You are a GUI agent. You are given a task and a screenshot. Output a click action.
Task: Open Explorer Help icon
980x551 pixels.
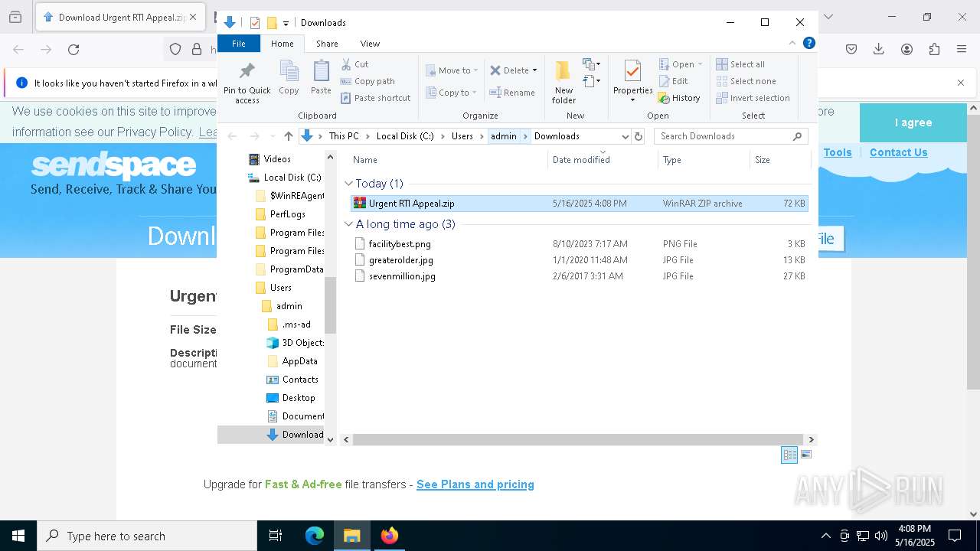pyautogui.click(x=808, y=44)
